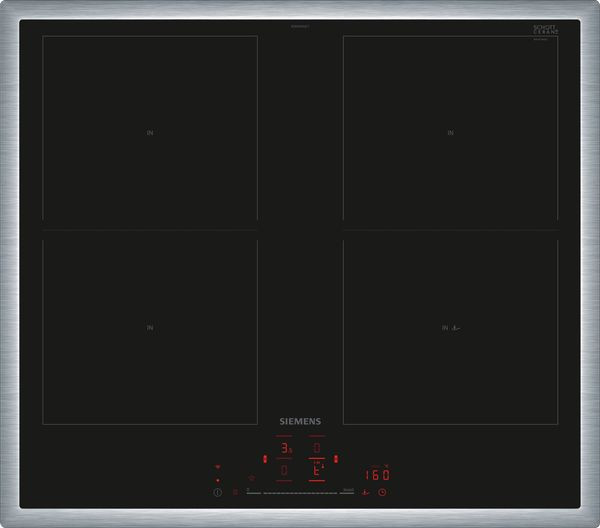Image resolution: width=600 pixels, height=528 pixels.
Task: Tap the timer clock icon
Action: click(381, 491)
